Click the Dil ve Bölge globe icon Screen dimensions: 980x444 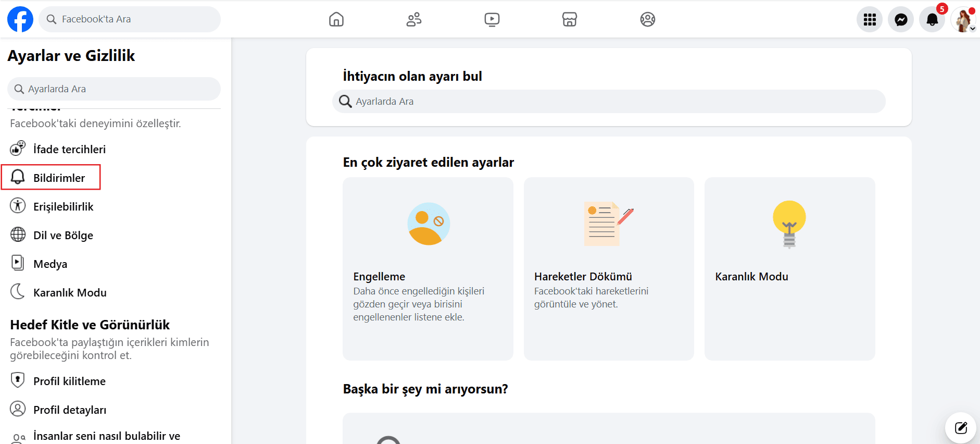point(18,235)
